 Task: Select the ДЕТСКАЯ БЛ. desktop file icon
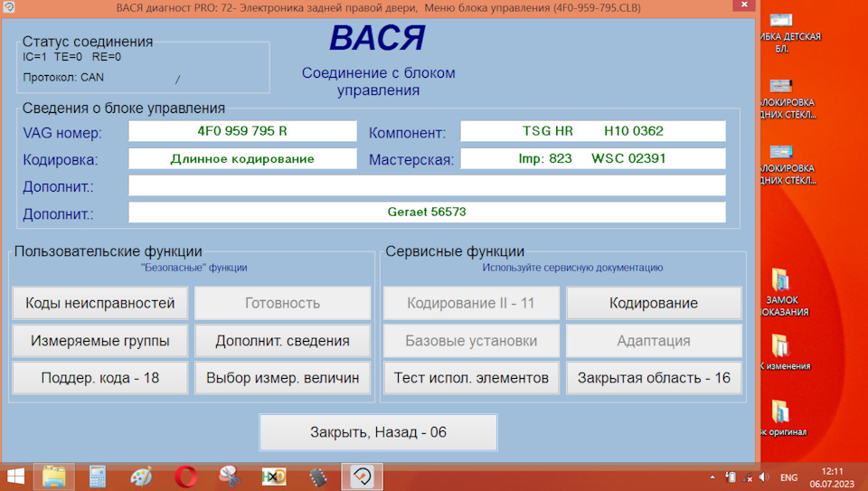click(x=782, y=33)
